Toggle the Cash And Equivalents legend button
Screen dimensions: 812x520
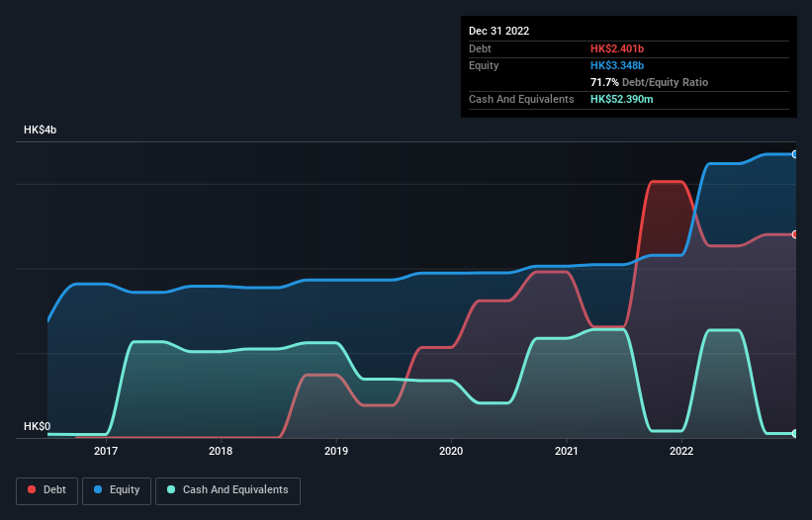pos(227,490)
